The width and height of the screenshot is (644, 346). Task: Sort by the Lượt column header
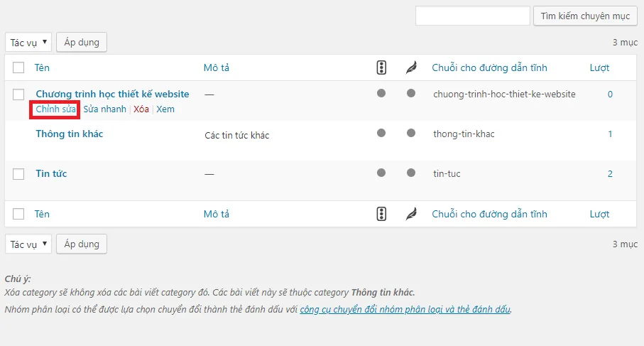coord(599,68)
